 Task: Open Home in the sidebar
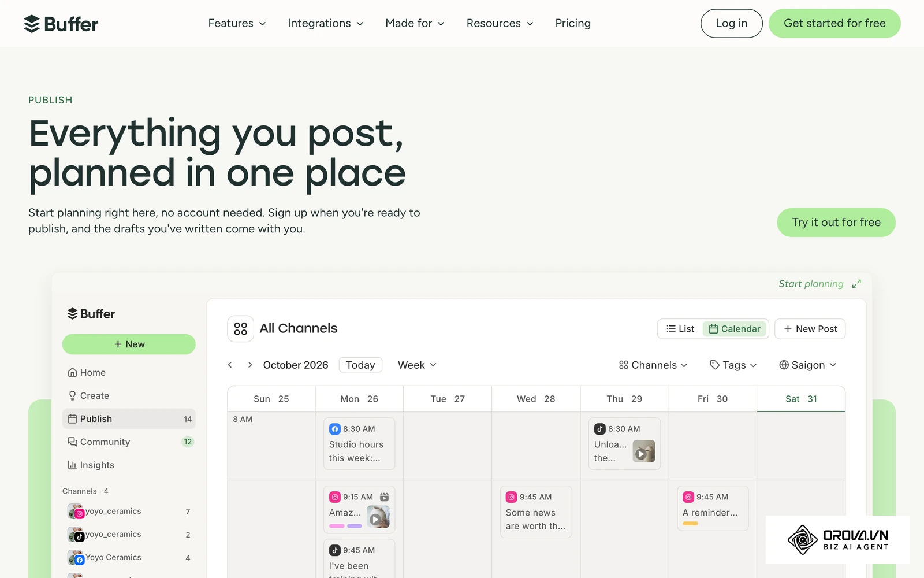click(x=129, y=373)
